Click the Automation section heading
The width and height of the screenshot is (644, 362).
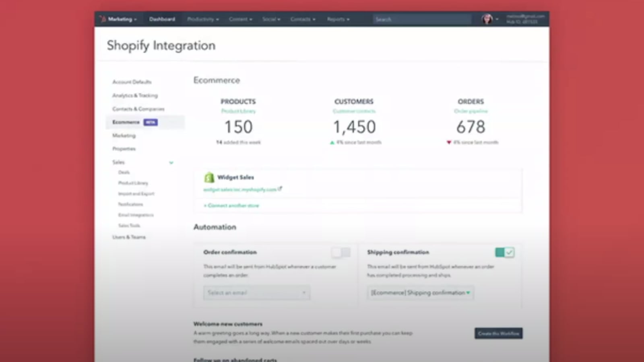[x=215, y=227]
